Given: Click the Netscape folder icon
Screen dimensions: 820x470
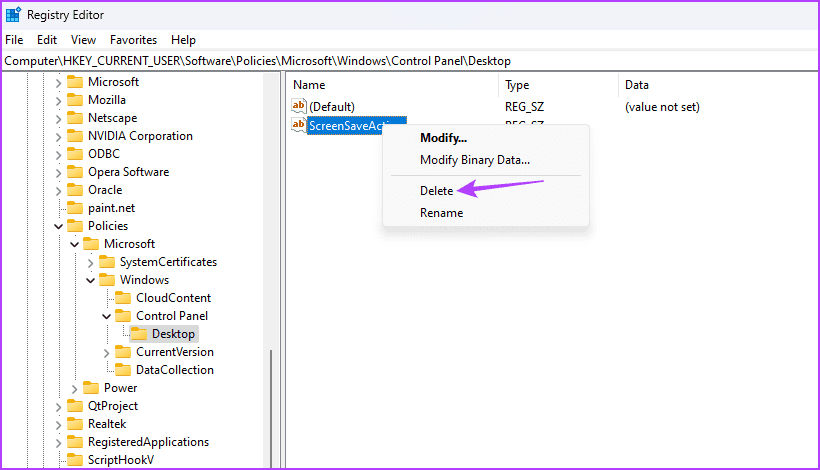Looking at the screenshot, I should (x=75, y=118).
